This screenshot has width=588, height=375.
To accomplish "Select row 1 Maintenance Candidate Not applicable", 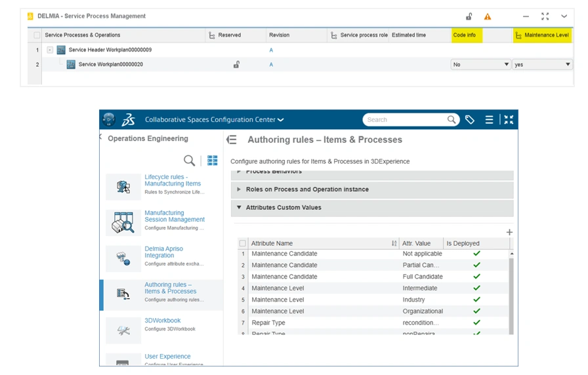I will click(x=374, y=254).
